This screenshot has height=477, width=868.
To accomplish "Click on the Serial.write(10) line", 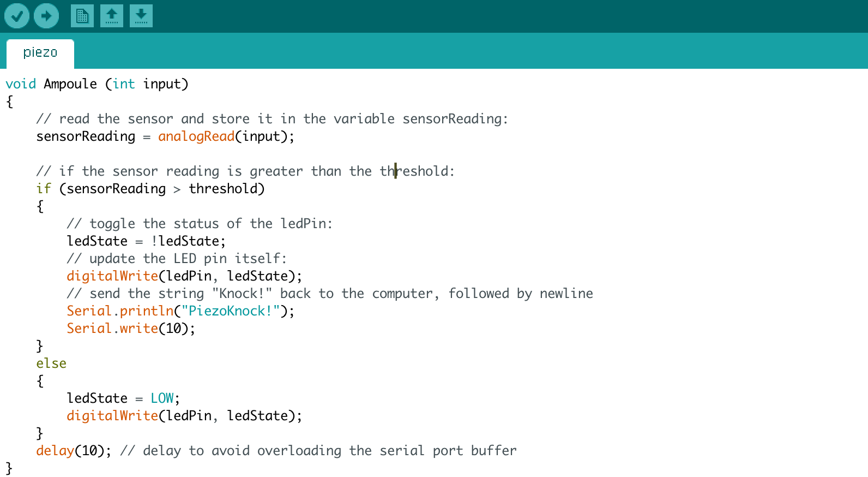I will pos(131,329).
